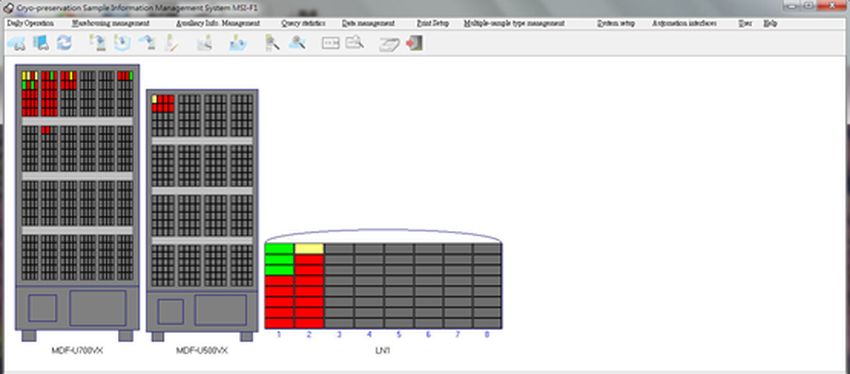Click the first cloud-shaped toolbar icon

17,43
